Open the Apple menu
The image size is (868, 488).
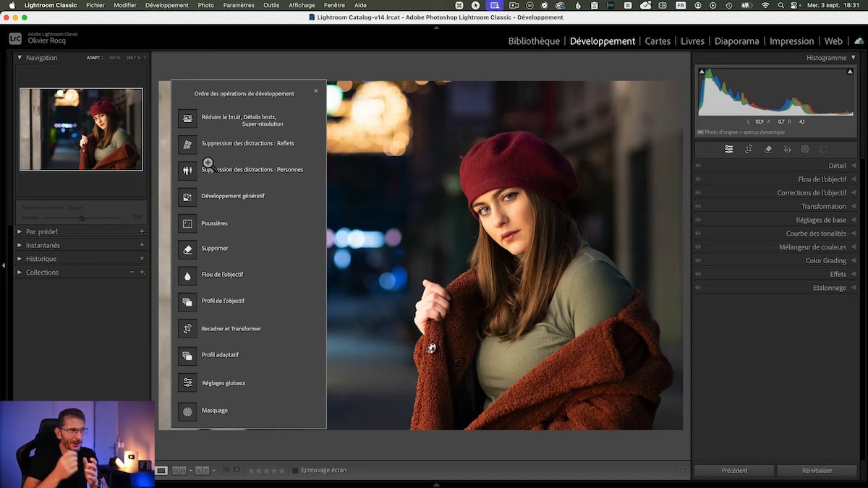click(12, 5)
